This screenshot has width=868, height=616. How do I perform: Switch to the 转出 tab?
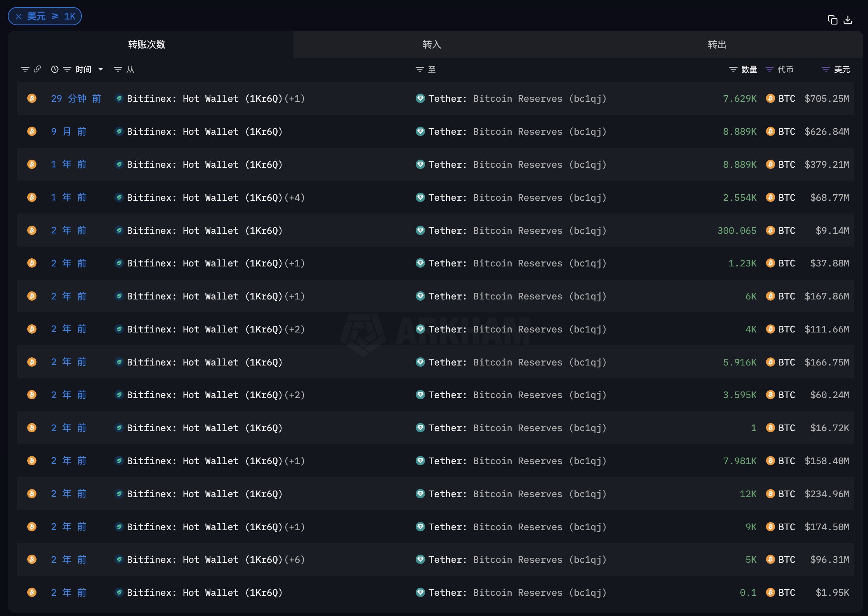point(717,44)
